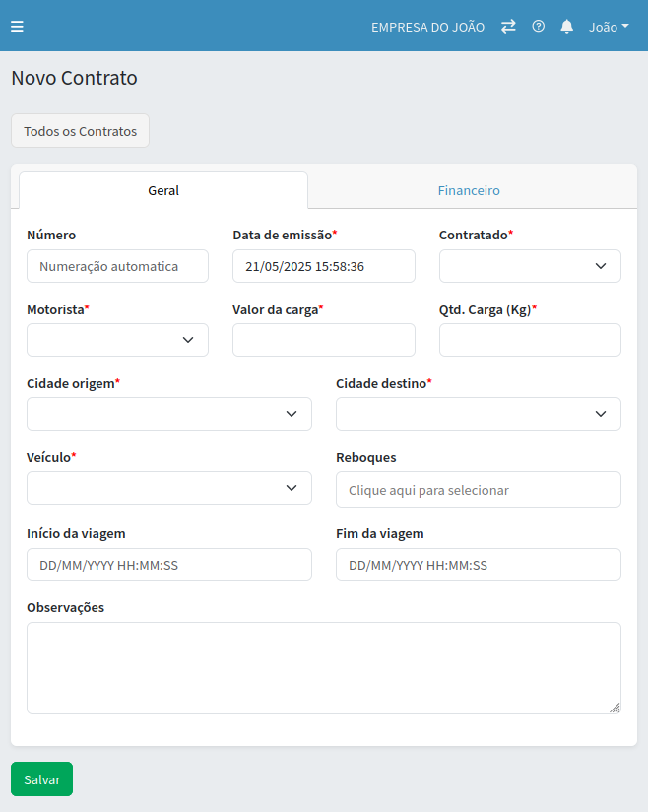Grab the Observações textarea resize handle
648x812 pixels.
(615, 707)
